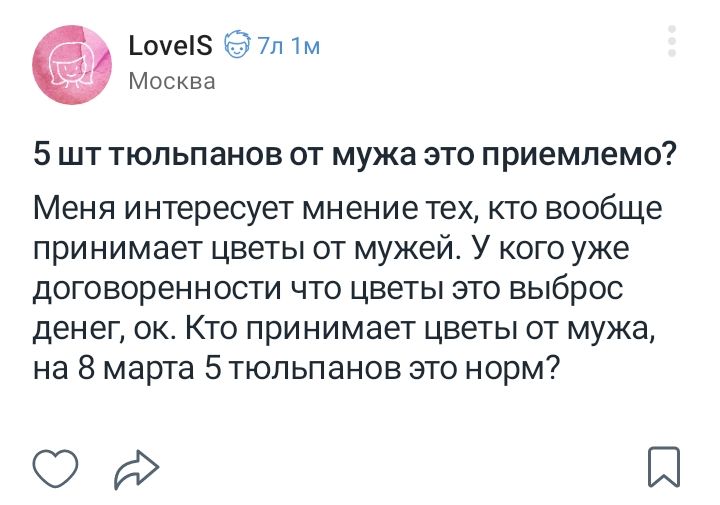Screen dimensions: 720x505
Task: Open the LoveIS pink avatar picture
Action: click(x=72, y=65)
